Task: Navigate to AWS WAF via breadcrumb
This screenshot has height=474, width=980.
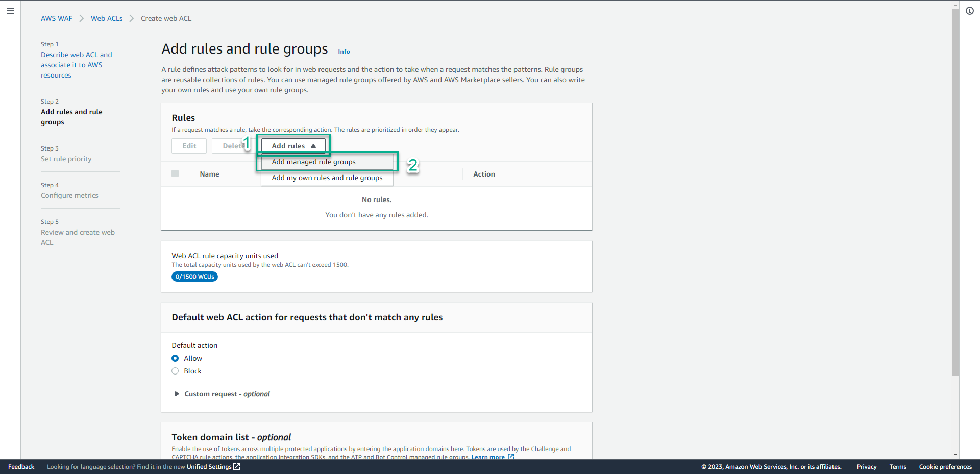Action: click(56, 18)
